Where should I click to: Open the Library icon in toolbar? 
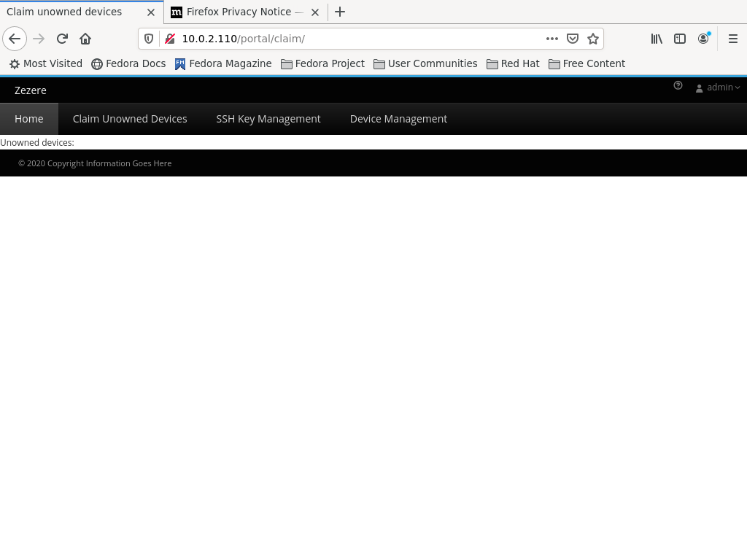pos(657,39)
